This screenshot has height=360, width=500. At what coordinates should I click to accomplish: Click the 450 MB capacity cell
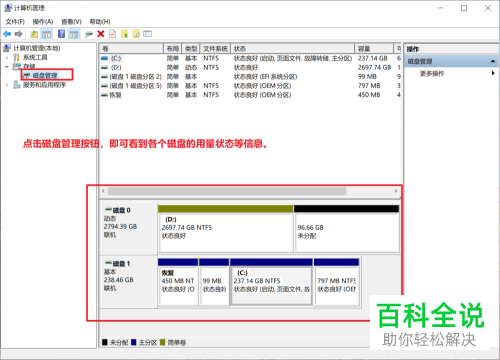[x=369, y=95]
